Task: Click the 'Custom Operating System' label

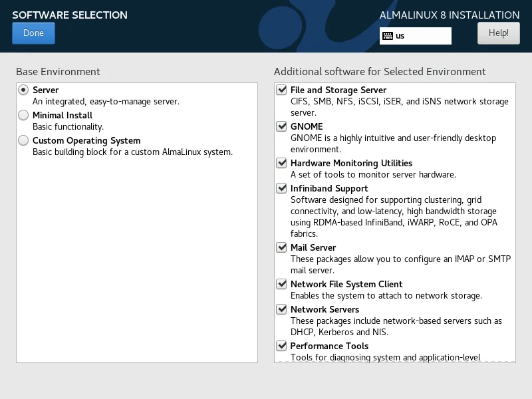Action: coord(86,140)
